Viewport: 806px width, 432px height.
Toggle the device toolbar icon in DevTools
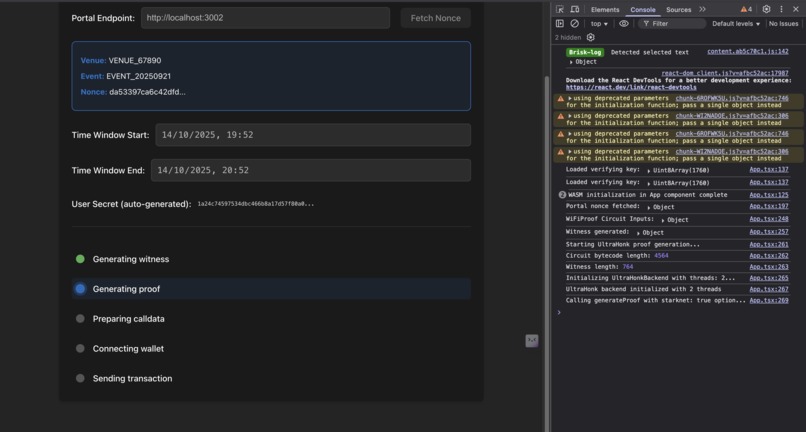point(575,9)
